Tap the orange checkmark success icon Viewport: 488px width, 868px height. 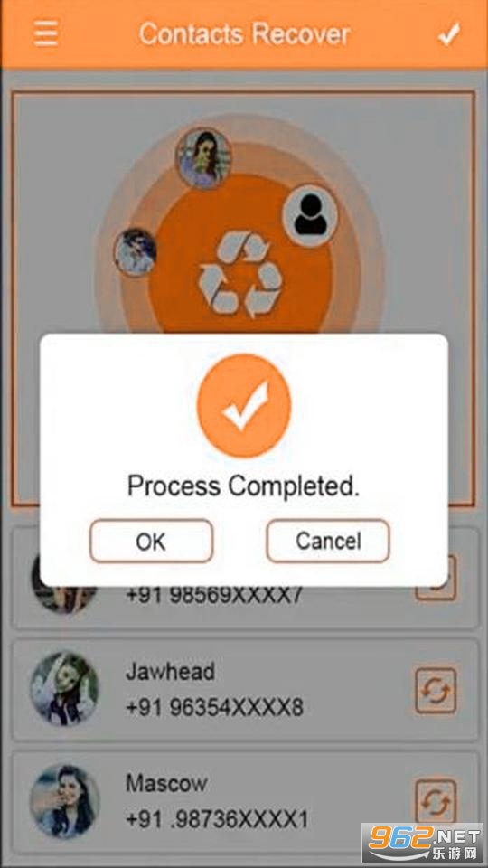(243, 406)
